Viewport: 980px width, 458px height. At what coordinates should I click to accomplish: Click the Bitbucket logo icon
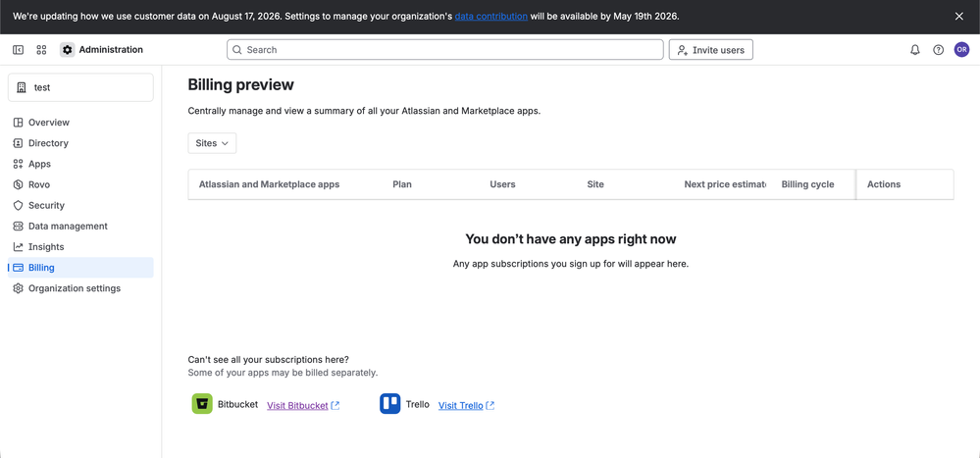coord(202,404)
